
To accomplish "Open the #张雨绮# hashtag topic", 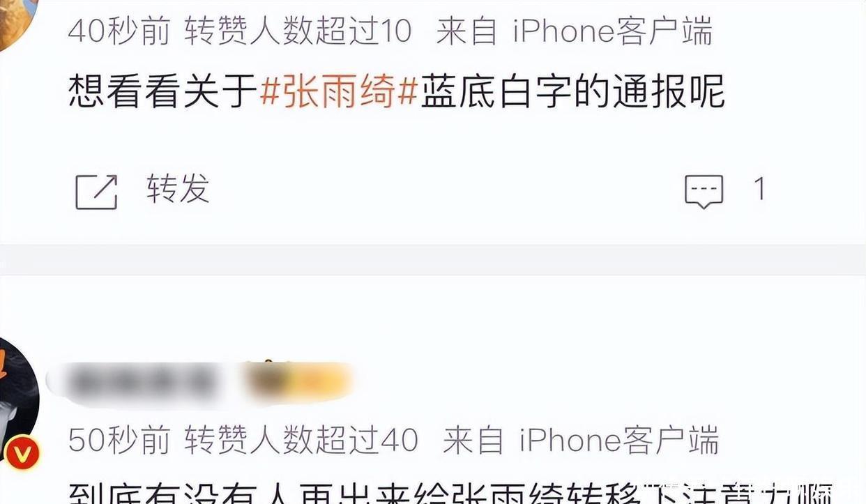I will pos(339,93).
